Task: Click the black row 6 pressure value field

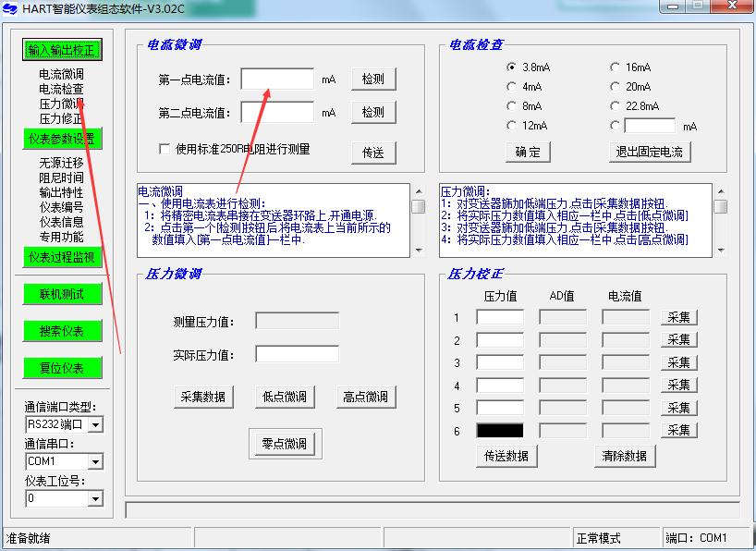Action: point(499,431)
